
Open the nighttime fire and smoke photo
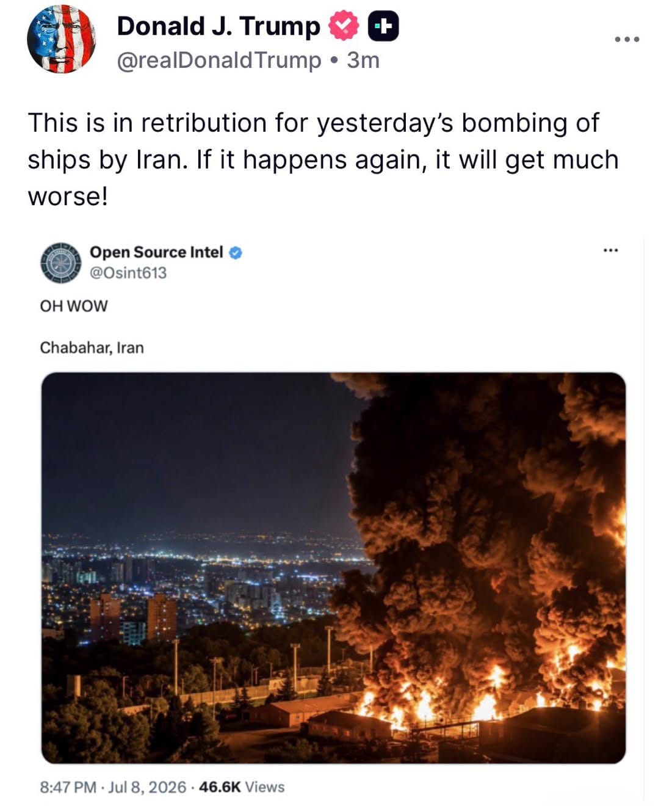(333, 568)
